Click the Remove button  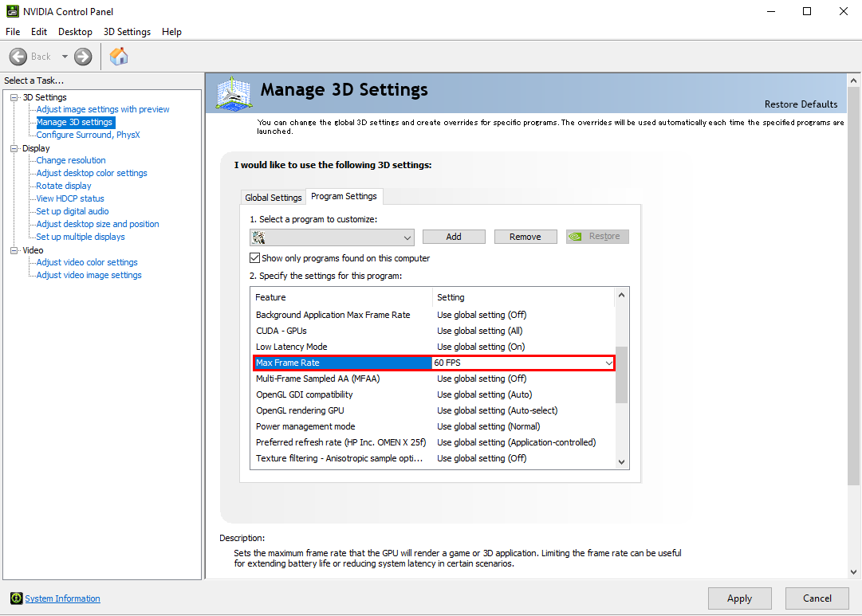[x=525, y=237]
